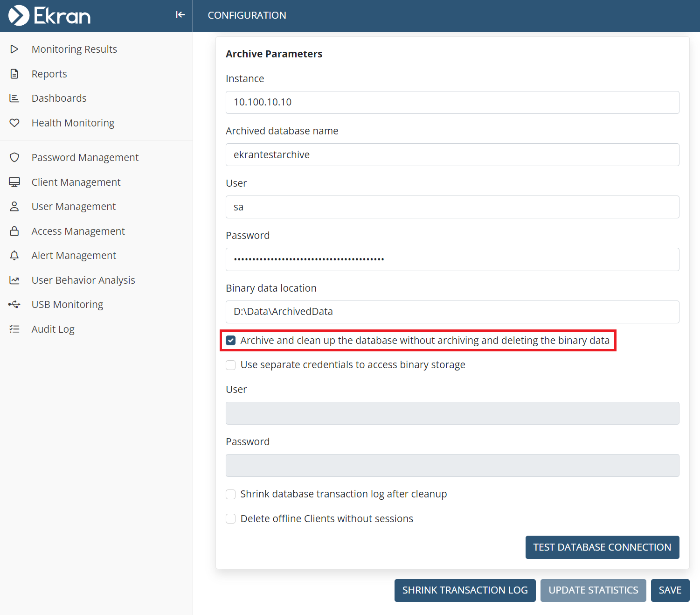The height and width of the screenshot is (615, 700).
Task: Collapse the sidebar using the arrow icon
Action: point(180,15)
